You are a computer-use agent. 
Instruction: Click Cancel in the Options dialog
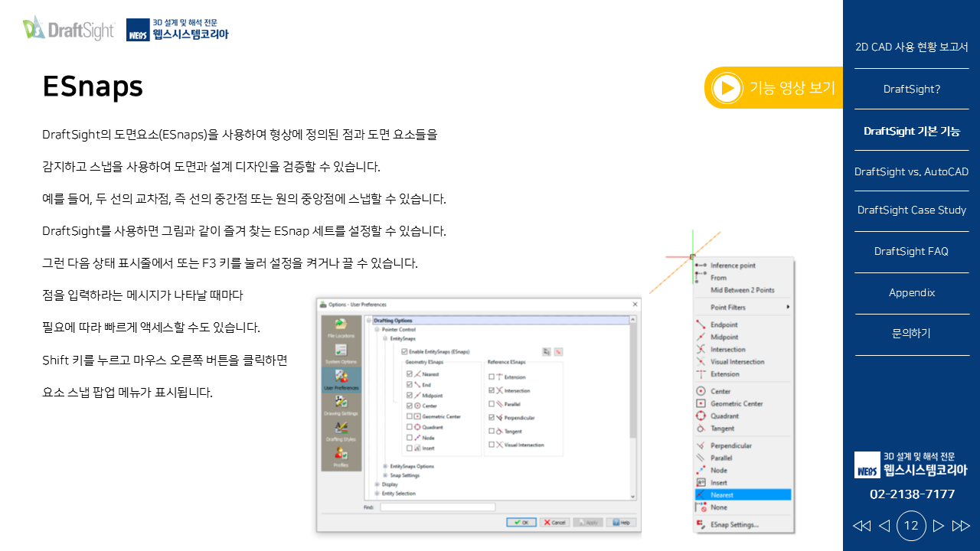[x=555, y=522]
